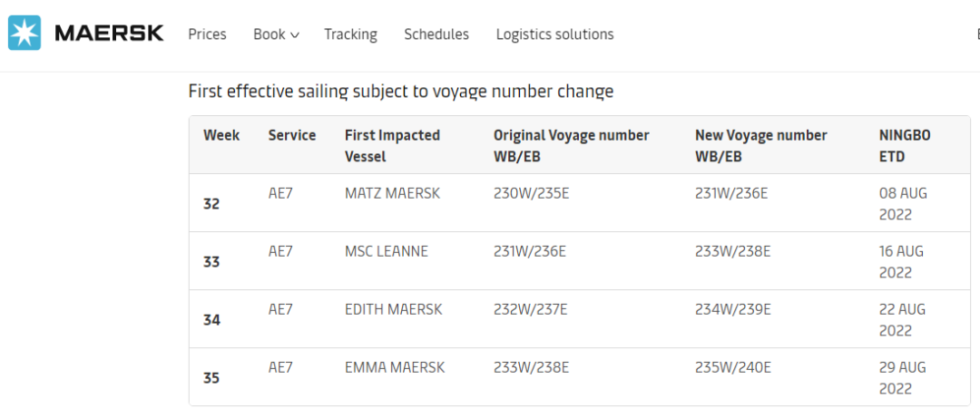980x418 pixels.
Task: Select the EMMA MAERSK vessel cell
Action: point(393,367)
